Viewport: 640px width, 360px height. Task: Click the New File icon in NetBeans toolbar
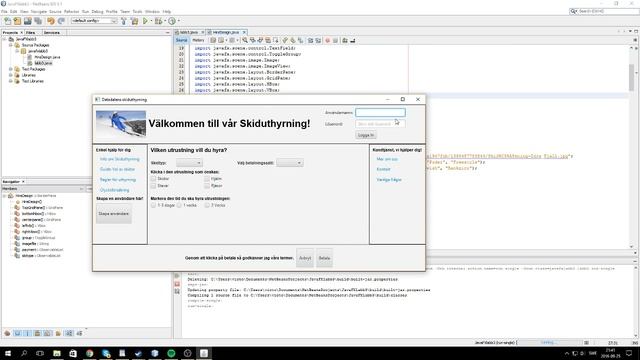[7, 21]
